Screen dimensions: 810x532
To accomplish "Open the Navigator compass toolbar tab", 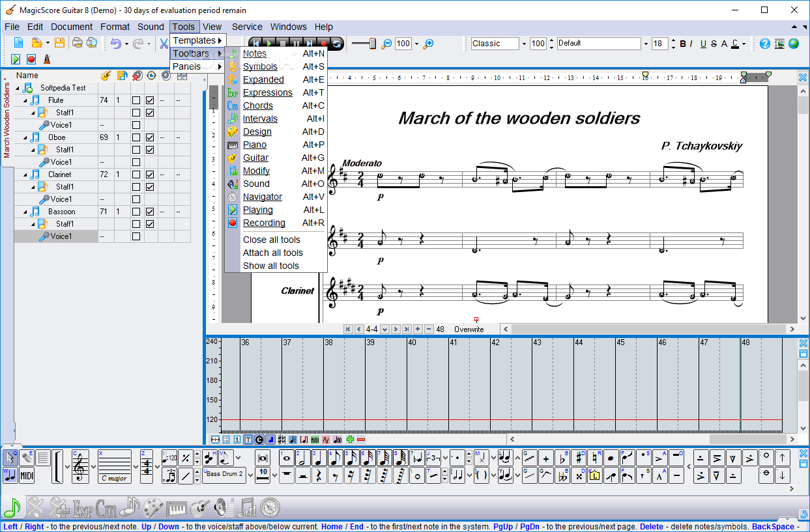I will [x=270, y=507].
